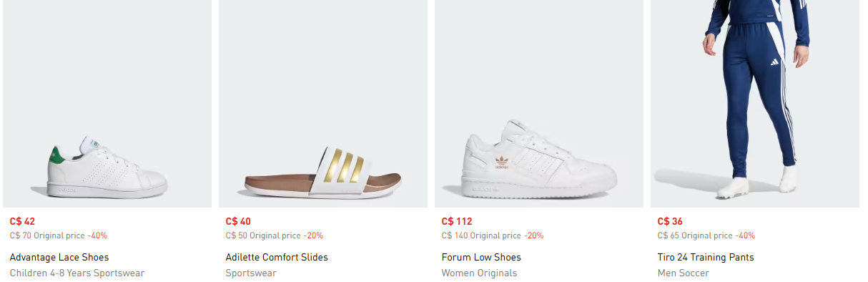Open the Adilette Comfort Slides product image

[323, 104]
